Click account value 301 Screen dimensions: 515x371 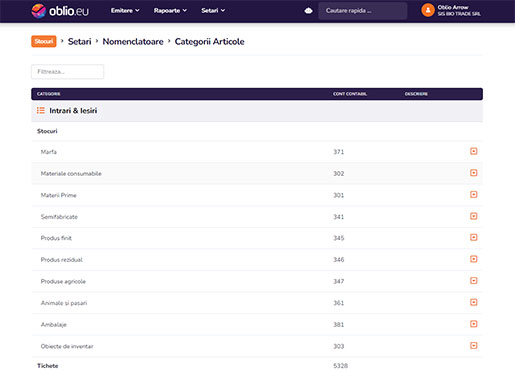(338, 195)
